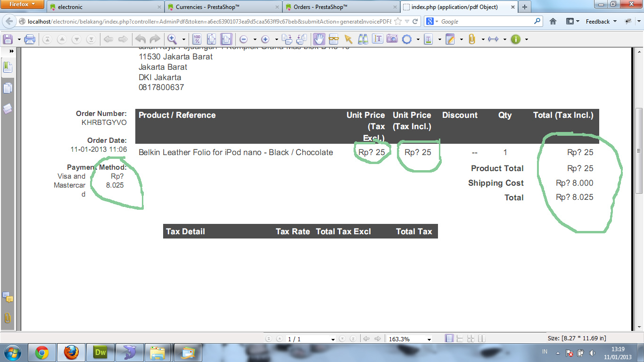Click the PDF vertical scrollbar thumb
644x362 pixels.
click(x=639, y=150)
